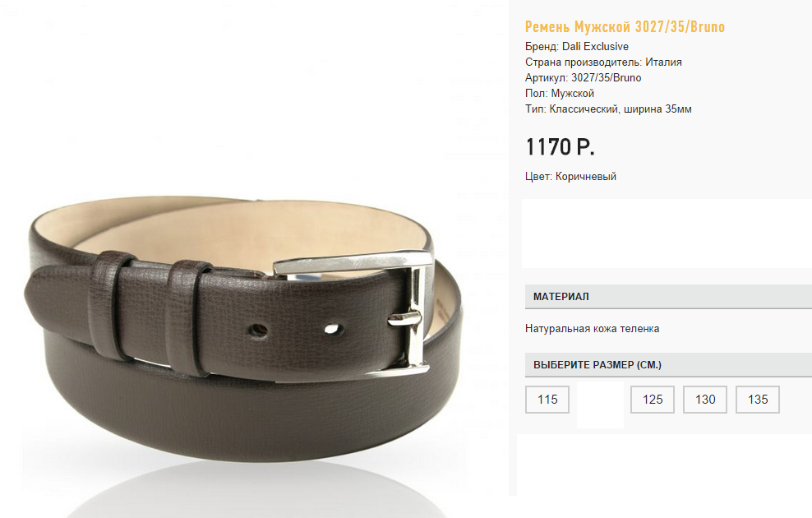Click the Цвет: Коричневый color label

pyautogui.click(x=570, y=176)
